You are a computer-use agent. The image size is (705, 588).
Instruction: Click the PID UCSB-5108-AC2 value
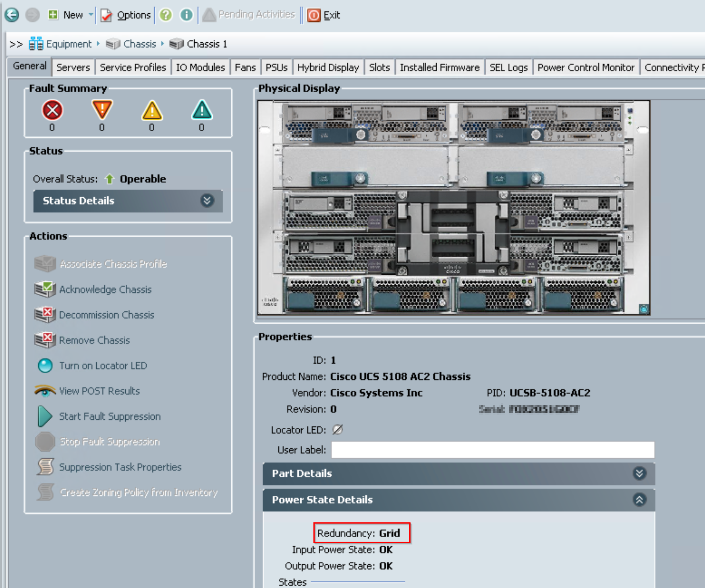pos(550,393)
